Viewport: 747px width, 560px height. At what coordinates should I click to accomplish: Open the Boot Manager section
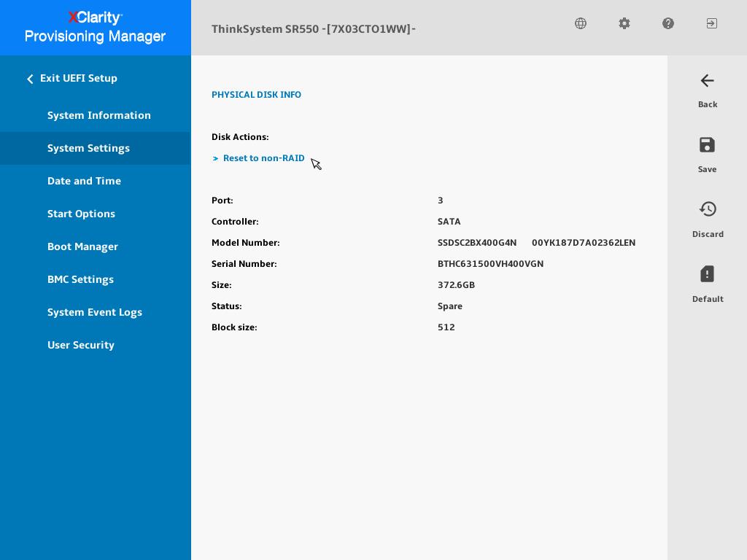(x=82, y=246)
